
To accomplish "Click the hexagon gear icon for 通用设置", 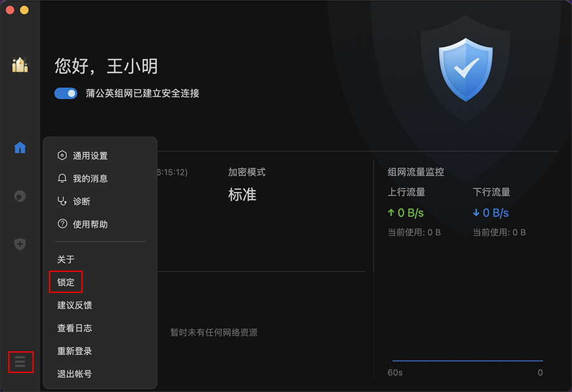I will 62,156.
